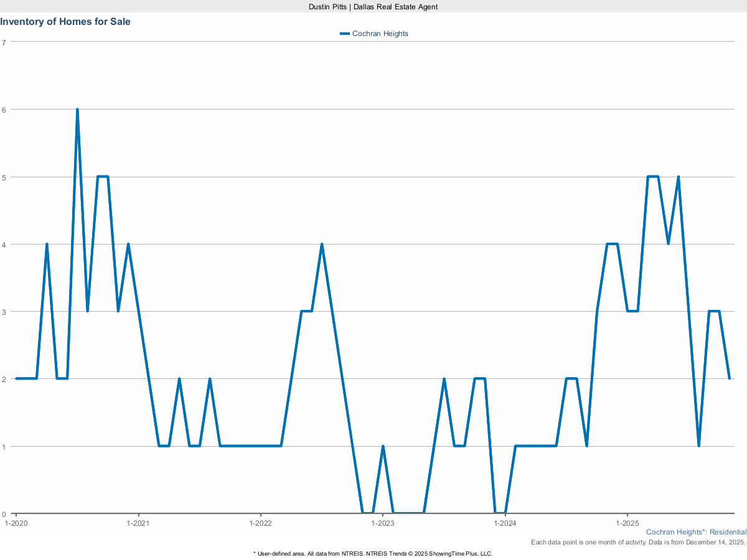This screenshot has width=747, height=560.
Task: Click the NTREIS data source footnote
Action: tap(373, 553)
